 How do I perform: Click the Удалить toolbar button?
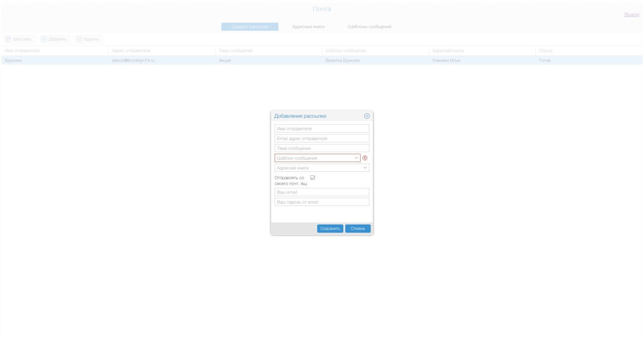coord(88,39)
